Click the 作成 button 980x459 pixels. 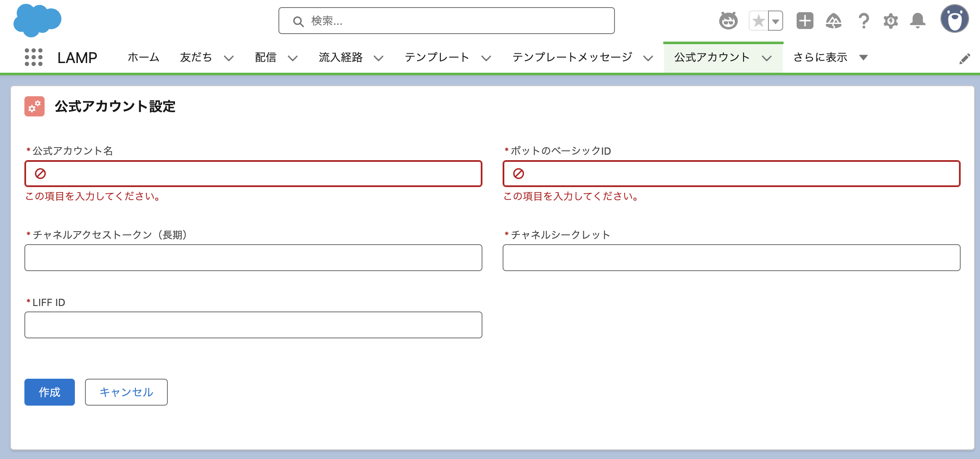pyautogui.click(x=50, y=392)
